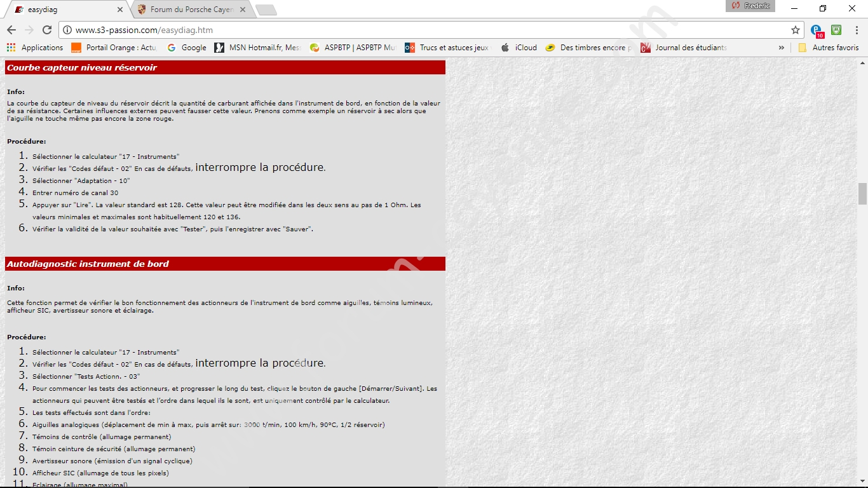Open the MSN Hotmail.fr bookmark
This screenshot has height=488, width=868.
point(258,48)
